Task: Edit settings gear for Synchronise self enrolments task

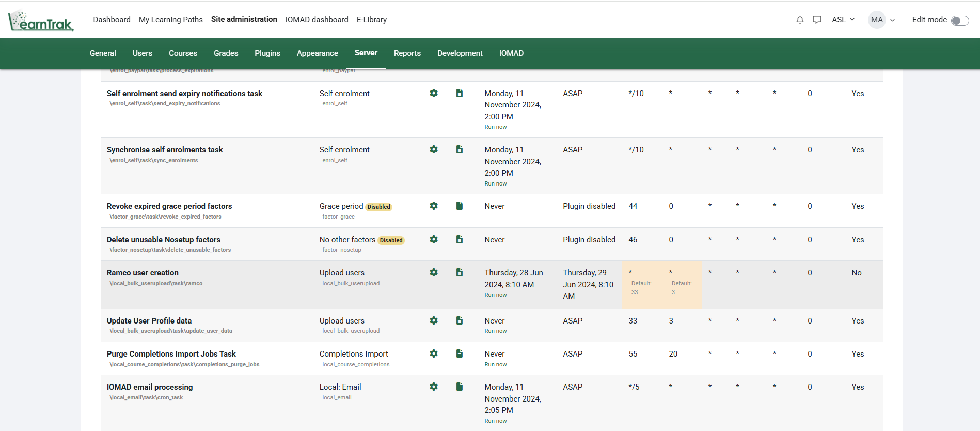Action: pos(434,149)
